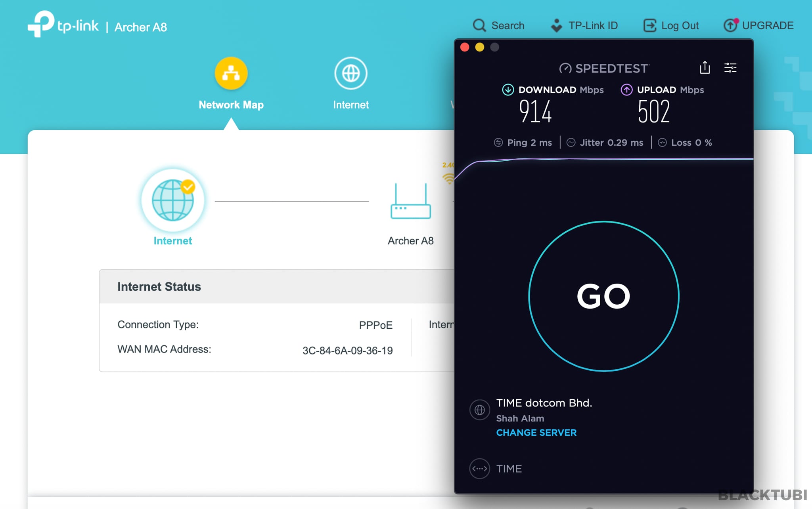Click the TP-Link ID menu option
The width and height of the screenshot is (812, 509).
[x=587, y=25]
